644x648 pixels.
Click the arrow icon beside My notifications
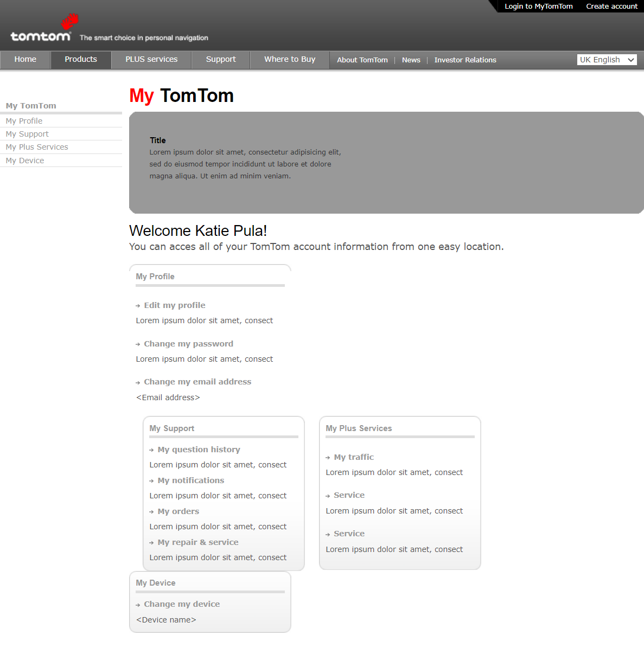point(152,482)
